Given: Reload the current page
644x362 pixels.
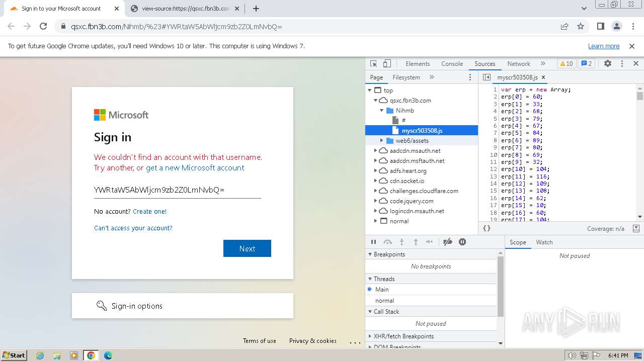Looking at the screenshot, I should point(43,27).
